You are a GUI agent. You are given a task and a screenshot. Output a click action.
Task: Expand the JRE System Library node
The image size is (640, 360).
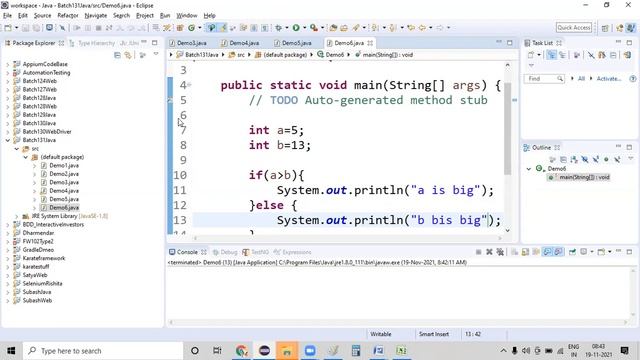(17, 216)
